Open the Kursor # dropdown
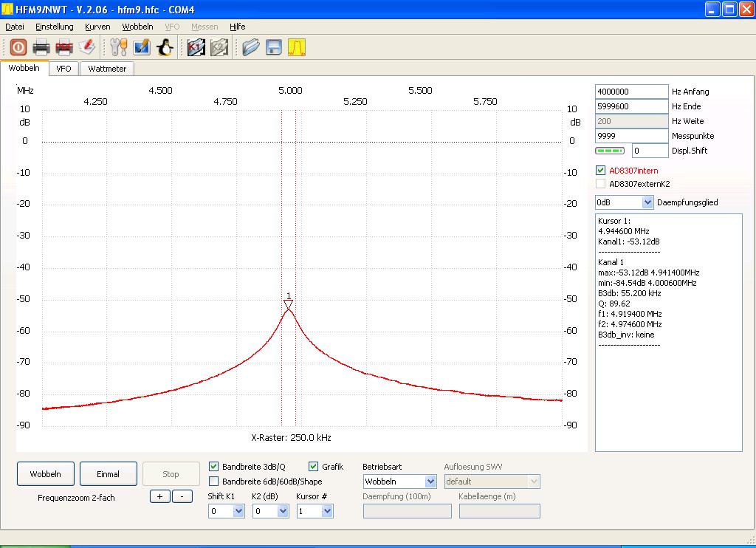The width and height of the screenshot is (756, 548). [x=327, y=511]
